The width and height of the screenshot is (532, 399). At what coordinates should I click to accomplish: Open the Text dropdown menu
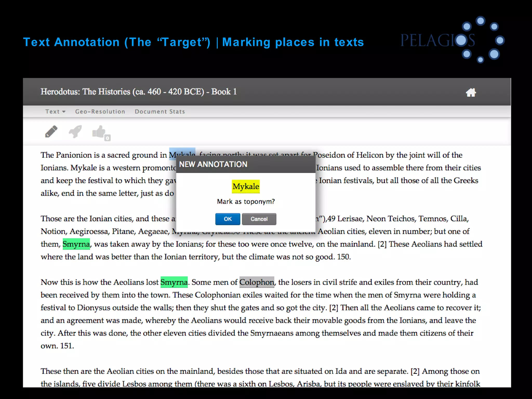(55, 111)
